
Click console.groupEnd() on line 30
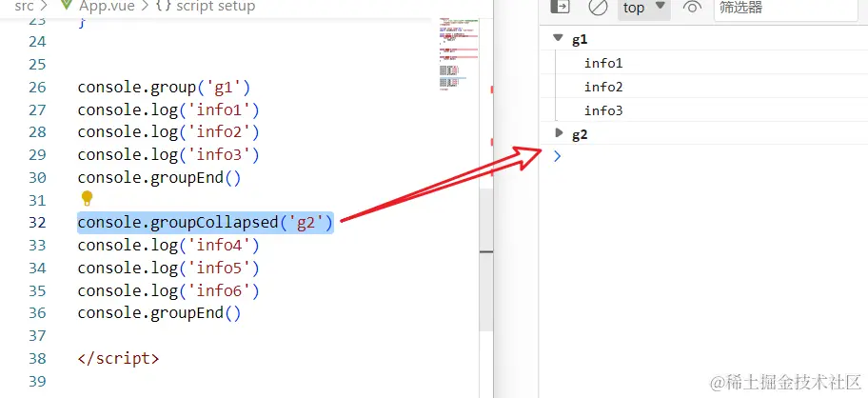pos(160,178)
